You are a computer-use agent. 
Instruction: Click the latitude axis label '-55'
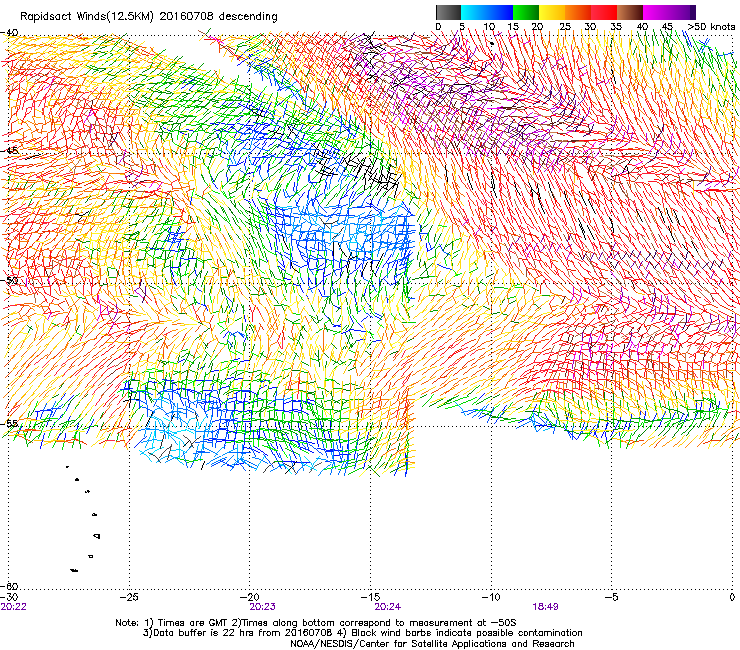(x=9, y=423)
